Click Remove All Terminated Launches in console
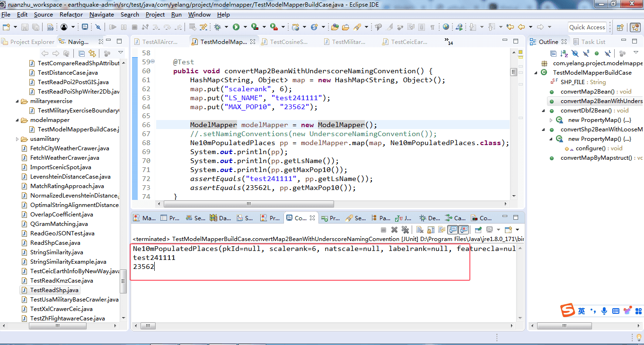Image resolution: width=644 pixels, height=345 pixels. (405, 230)
